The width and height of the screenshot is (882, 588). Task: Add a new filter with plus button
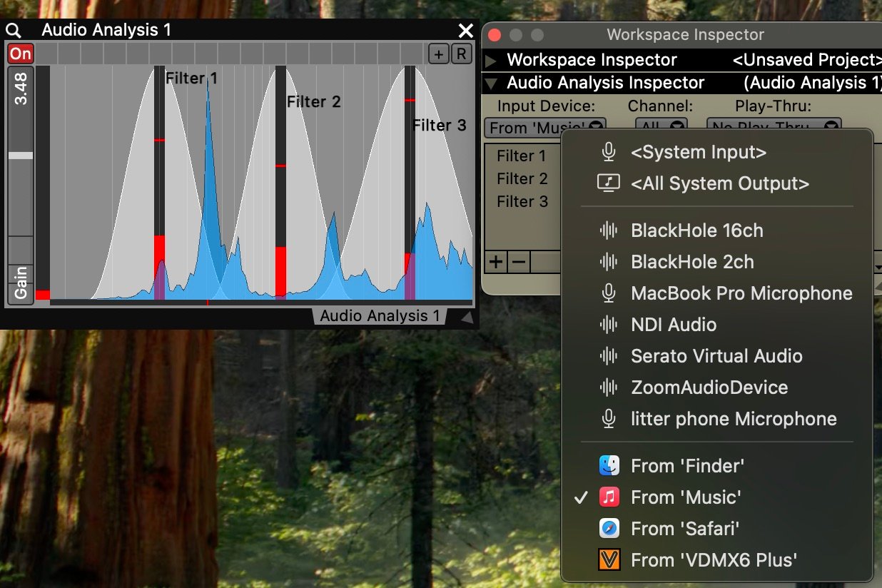pos(495,262)
